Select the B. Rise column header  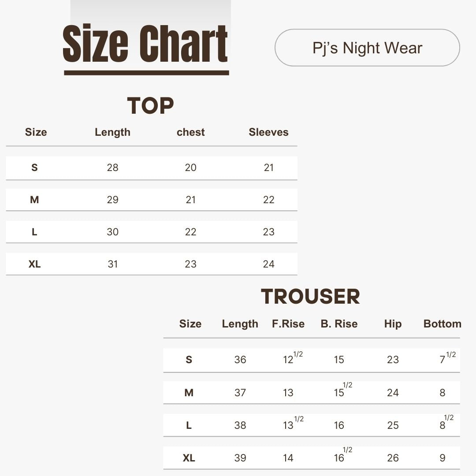point(339,324)
